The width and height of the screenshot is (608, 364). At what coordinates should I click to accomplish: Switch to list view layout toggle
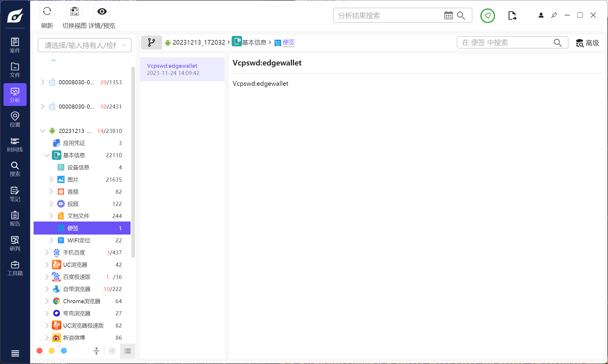pyautogui.click(x=128, y=351)
